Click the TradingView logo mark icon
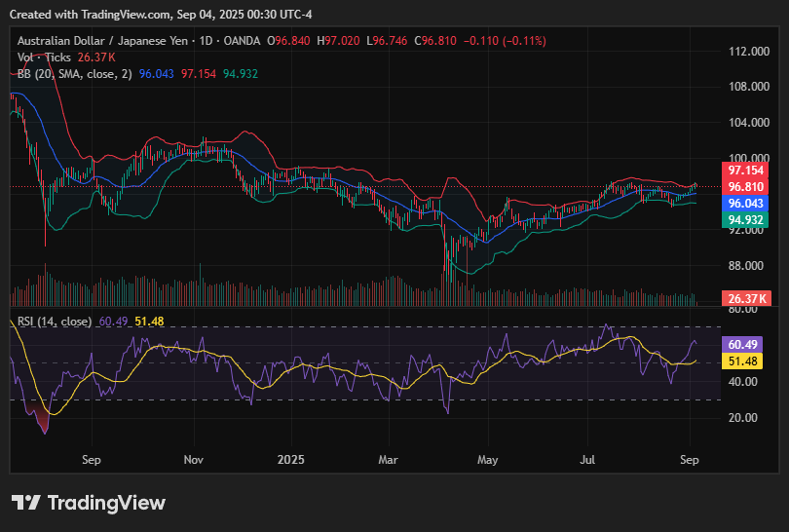 [x=25, y=503]
